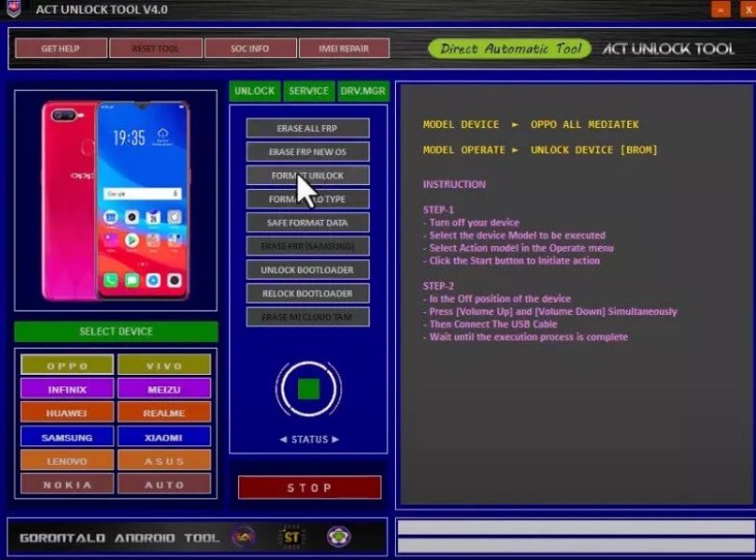
Task: Click UNLOCK BOOTLOADER
Action: click(307, 270)
